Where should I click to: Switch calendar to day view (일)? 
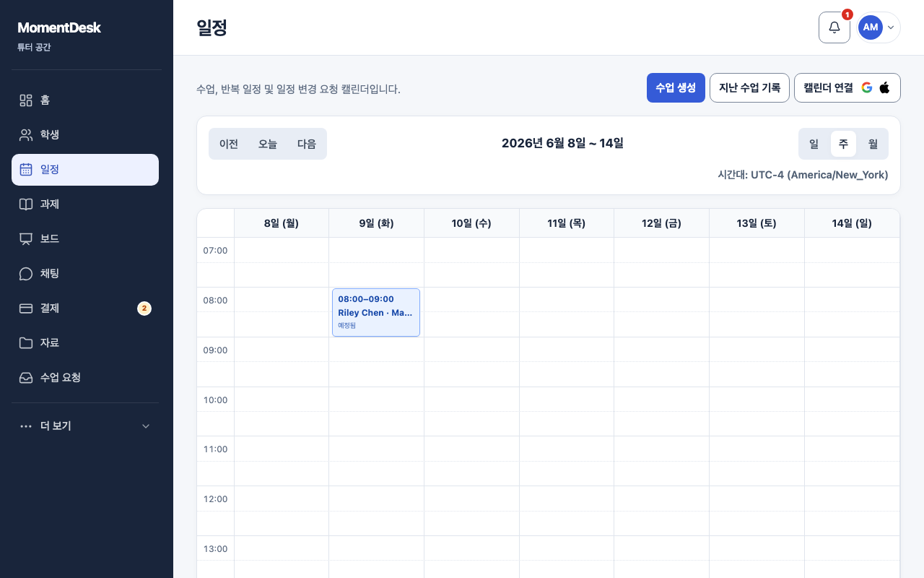tap(814, 144)
